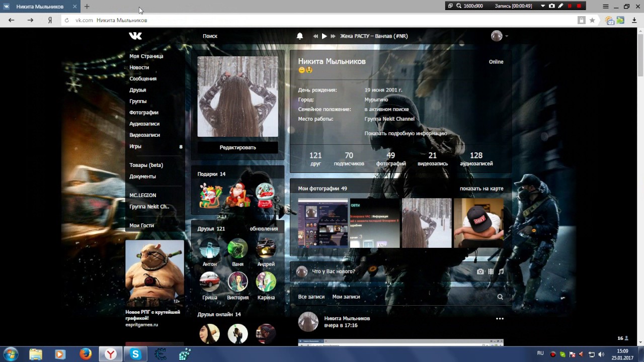Open the 128 аудиозаписей counter
644x362 pixels.
(476, 159)
